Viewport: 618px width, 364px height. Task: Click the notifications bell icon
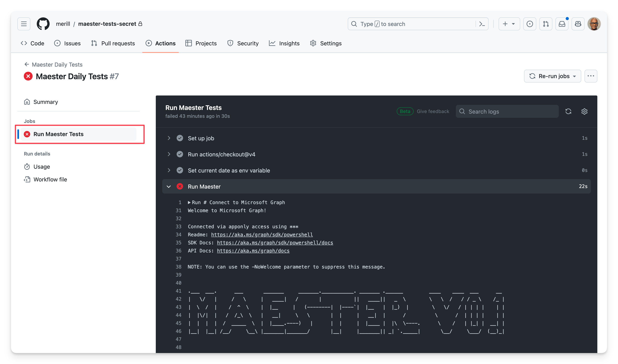(x=562, y=24)
